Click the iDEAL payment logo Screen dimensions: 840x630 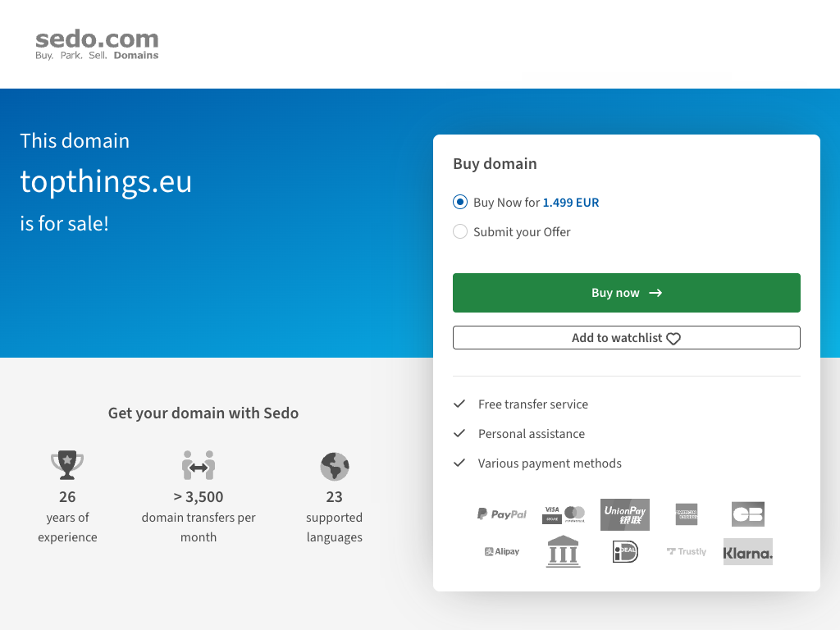(x=625, y=552)
